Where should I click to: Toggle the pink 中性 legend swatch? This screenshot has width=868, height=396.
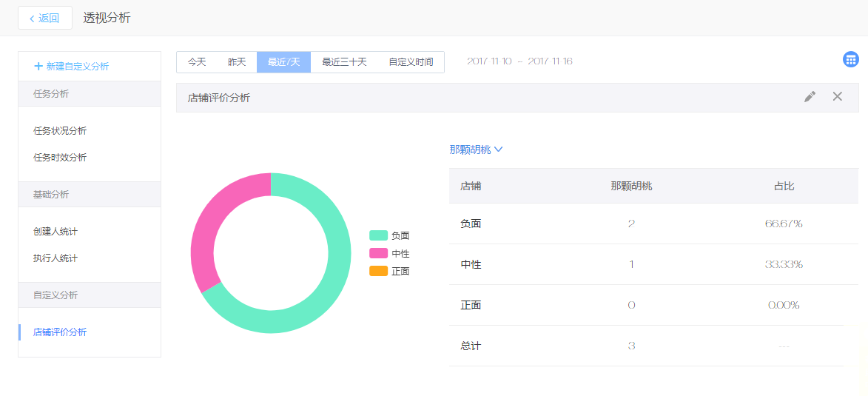(378, 253)
